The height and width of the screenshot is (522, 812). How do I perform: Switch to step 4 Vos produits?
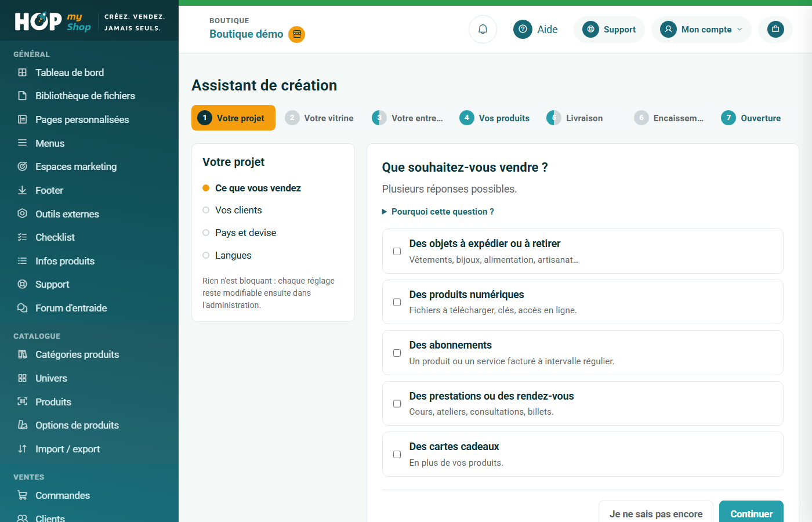pos(494,118)
